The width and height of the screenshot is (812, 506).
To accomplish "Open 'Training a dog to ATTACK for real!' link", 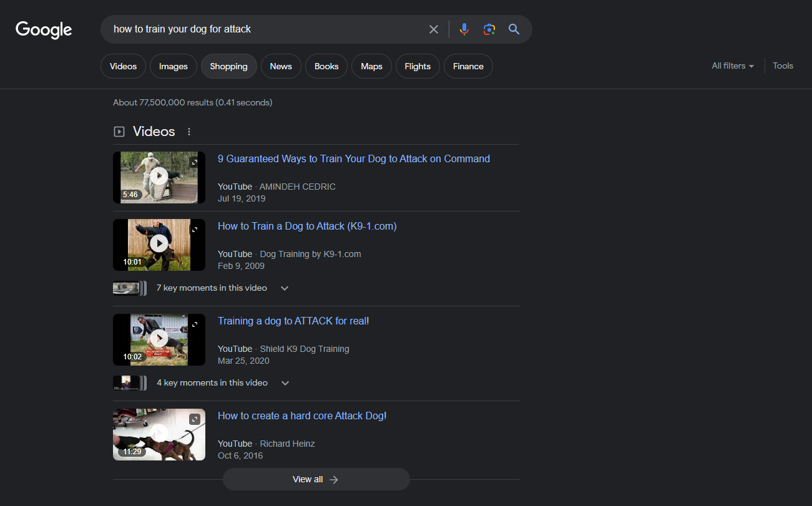I will (293, 321).
